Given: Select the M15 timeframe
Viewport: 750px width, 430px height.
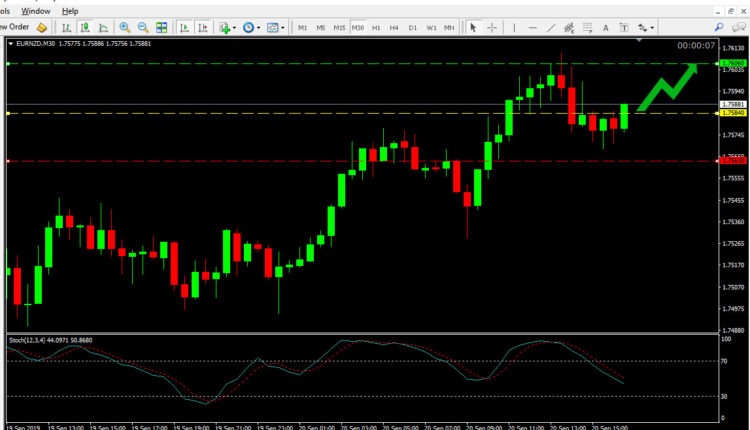Looking at the screenshot, I should coord(339,28).
